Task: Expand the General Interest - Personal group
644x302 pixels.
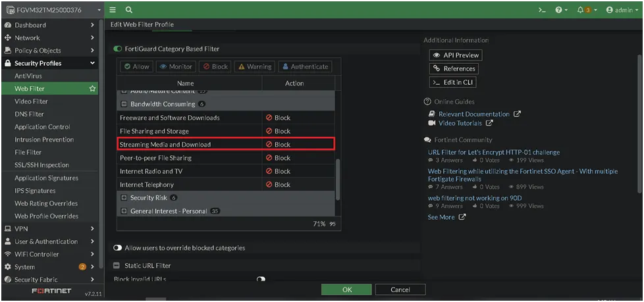Action: [124, 211]
